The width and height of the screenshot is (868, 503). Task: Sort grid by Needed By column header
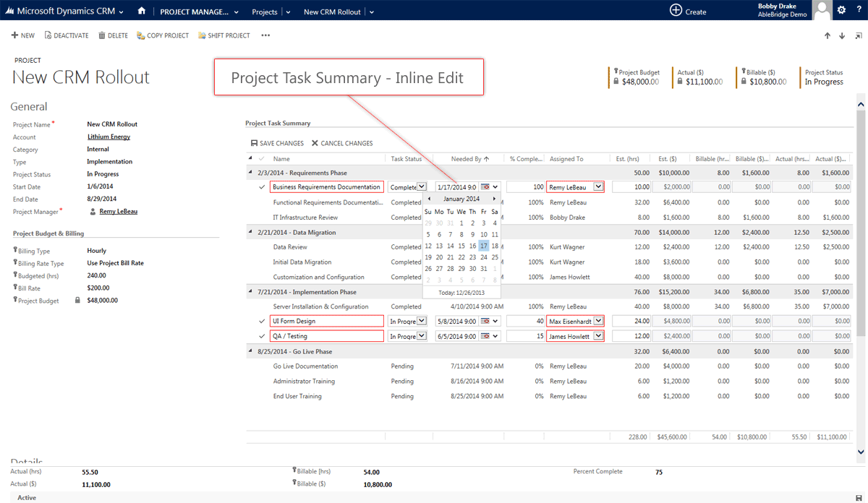pos(467,158)
